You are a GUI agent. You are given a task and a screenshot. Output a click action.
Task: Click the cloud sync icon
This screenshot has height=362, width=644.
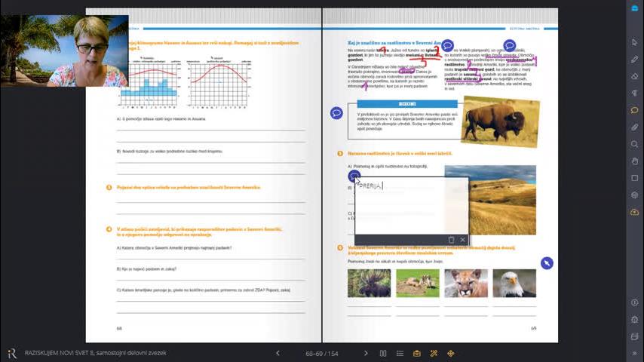pos(634,213)
